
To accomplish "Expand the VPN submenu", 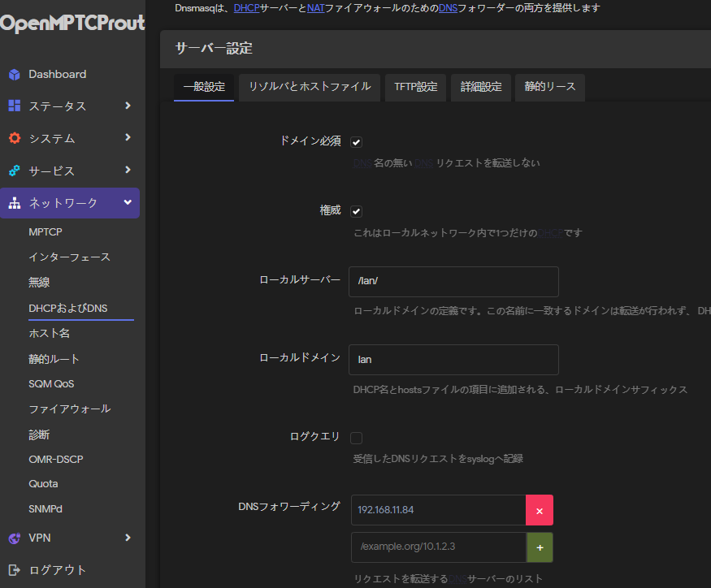I will 128,538.
